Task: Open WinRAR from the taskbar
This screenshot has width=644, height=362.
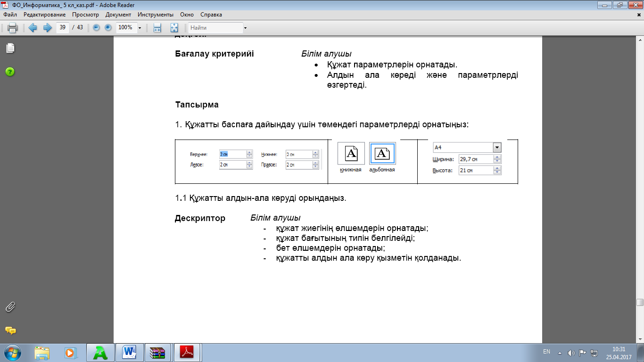Action: pyautogui.click(x=158, y=352)
